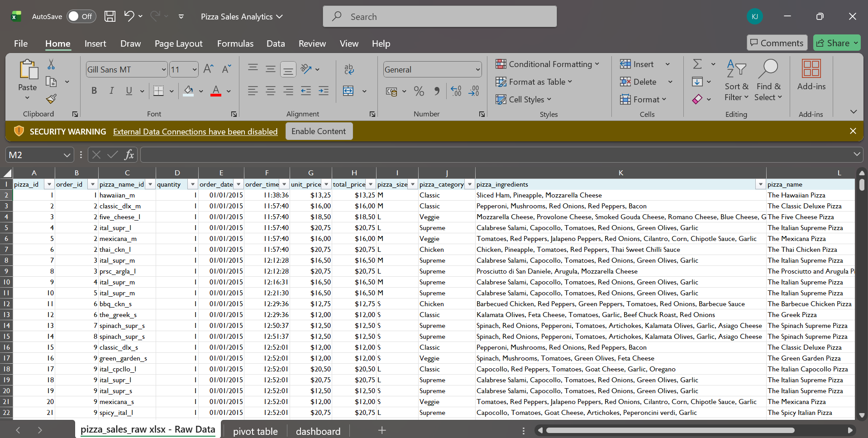868x438 pixels.
Task: Toggle center alignment
Action: [270, 91]
